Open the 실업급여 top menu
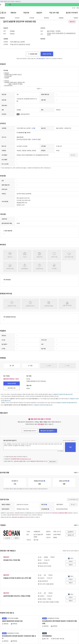The width and height of the screenshot is (79, 644). click(39, 13)
